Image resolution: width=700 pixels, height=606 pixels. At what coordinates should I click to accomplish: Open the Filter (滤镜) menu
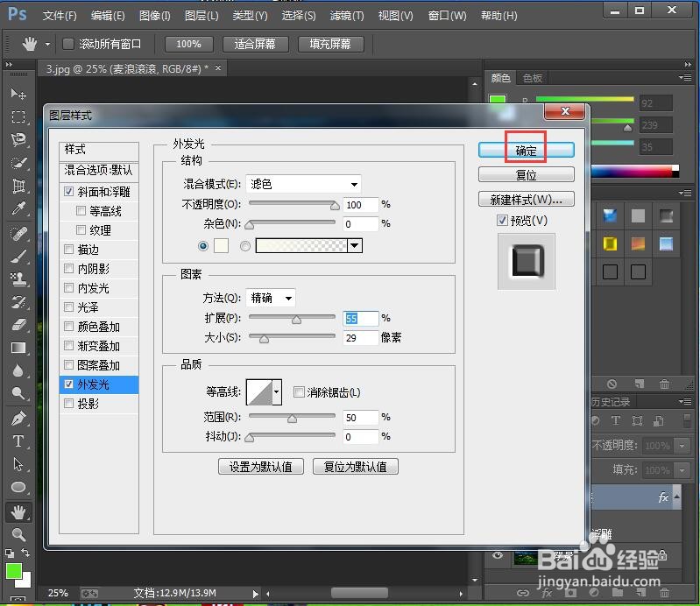pos(347,16)
